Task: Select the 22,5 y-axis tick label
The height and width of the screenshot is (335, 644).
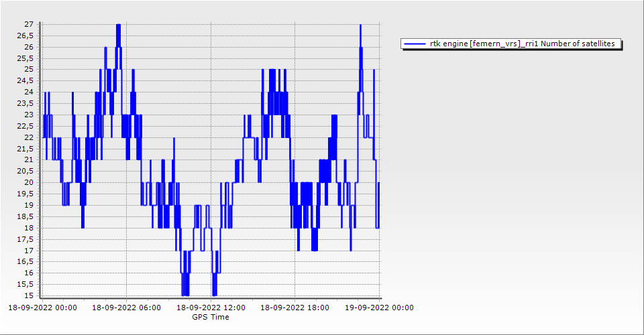Action: coord(26,126)
